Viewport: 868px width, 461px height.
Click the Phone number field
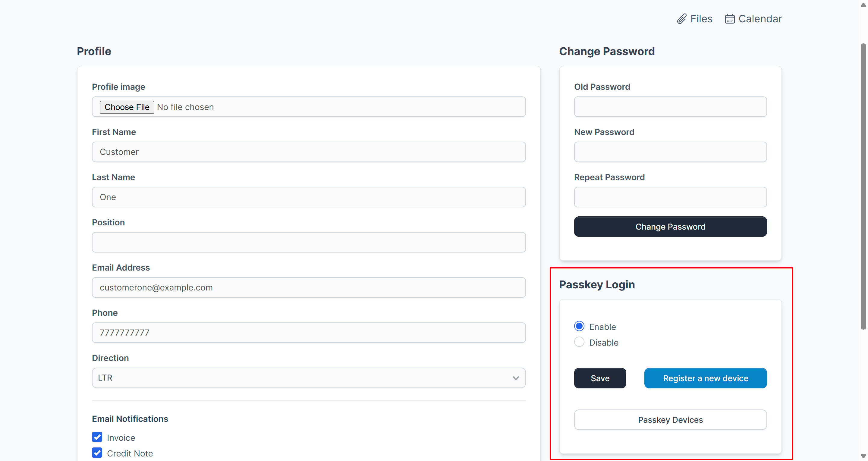[308, 333]
